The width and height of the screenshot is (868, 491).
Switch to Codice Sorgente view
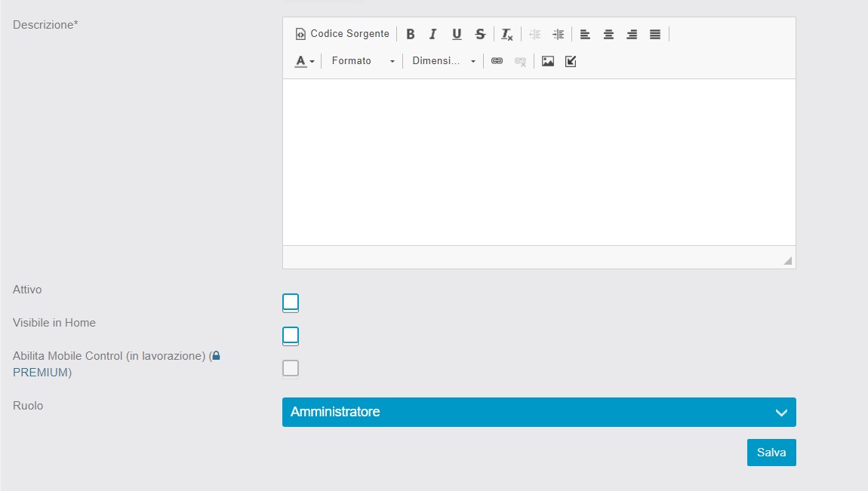(x=343, y=34)
